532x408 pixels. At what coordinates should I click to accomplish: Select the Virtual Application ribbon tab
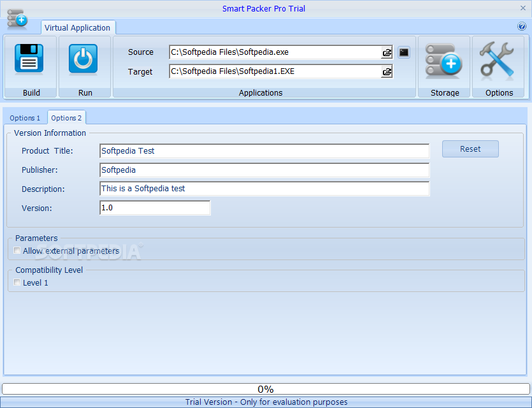(x=77, y=28)
